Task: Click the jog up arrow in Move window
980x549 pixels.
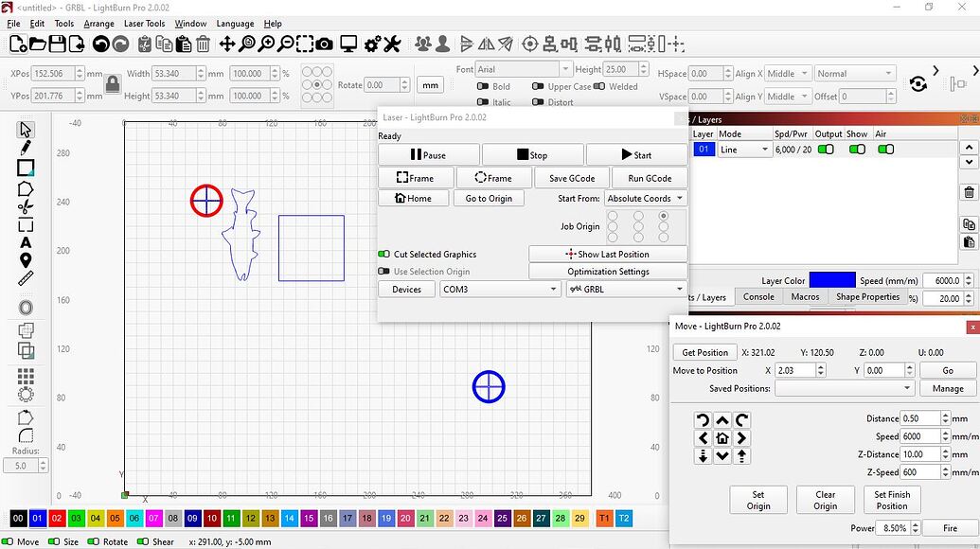Action: click(722, 420)
